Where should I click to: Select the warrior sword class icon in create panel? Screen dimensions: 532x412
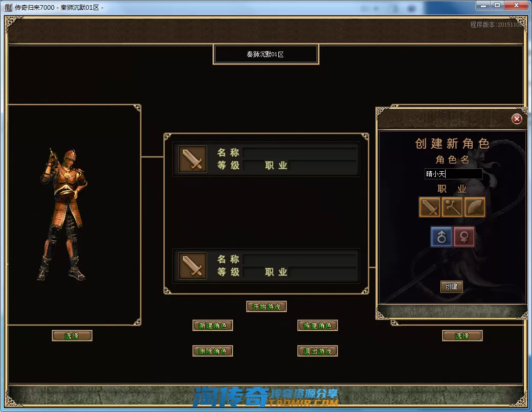[430, 207]
